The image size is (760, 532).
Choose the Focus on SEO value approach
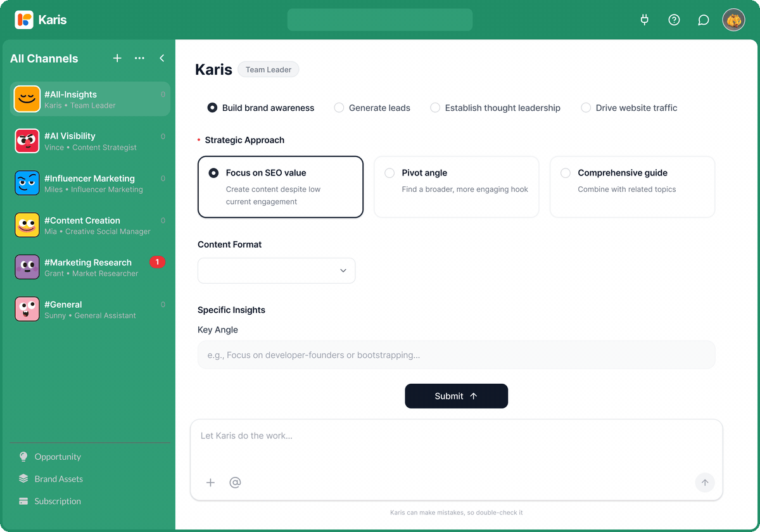point(281,187)
